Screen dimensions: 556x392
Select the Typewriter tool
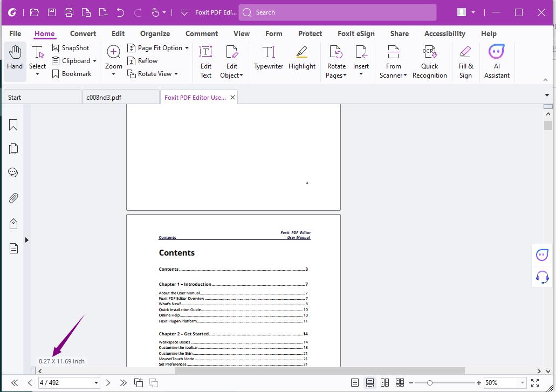[x=269, y=57]
